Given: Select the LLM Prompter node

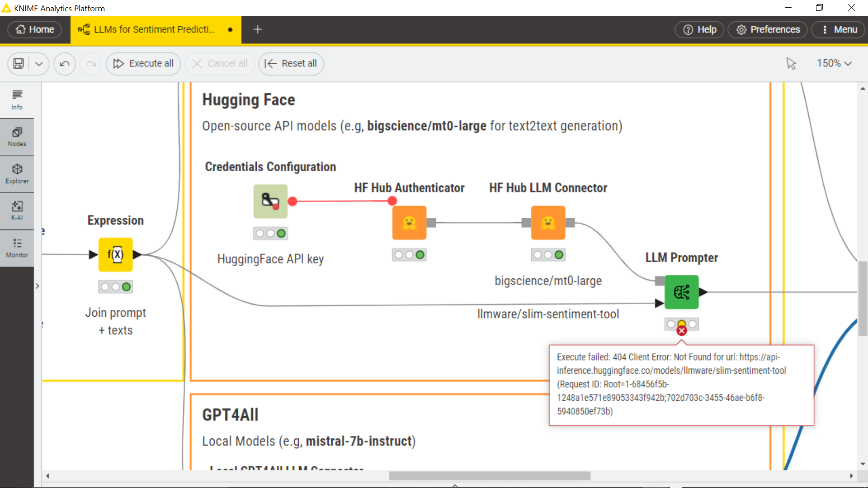Looking at the screenshot, I should pyautogui.click(x=682, y=292).
